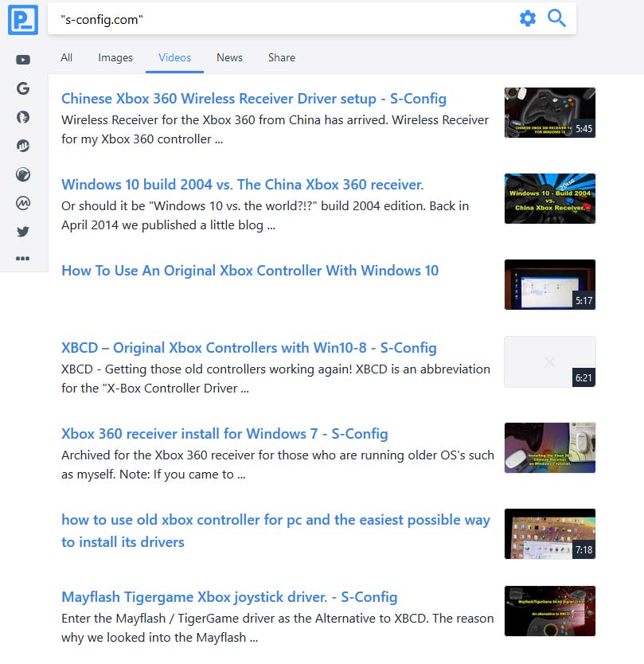Switch to the All results tab

coord(67,57)
